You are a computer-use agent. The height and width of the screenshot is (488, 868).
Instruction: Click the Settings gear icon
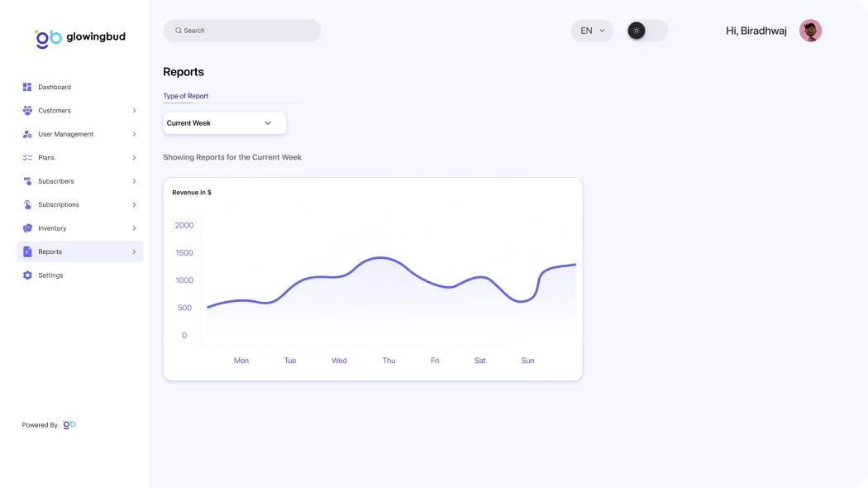27,275
